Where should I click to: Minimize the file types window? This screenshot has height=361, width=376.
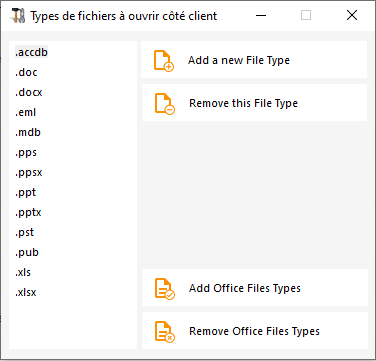[x=261, y=15]
